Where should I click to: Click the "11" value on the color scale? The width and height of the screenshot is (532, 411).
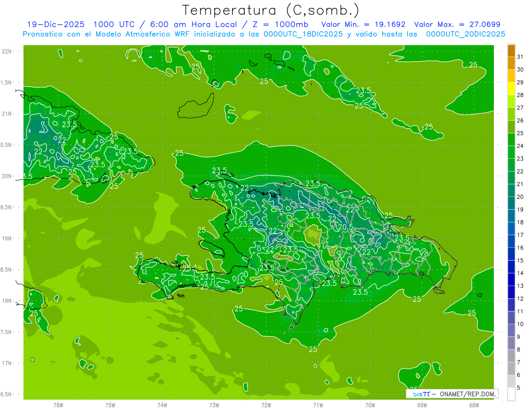tap(520, 311)
